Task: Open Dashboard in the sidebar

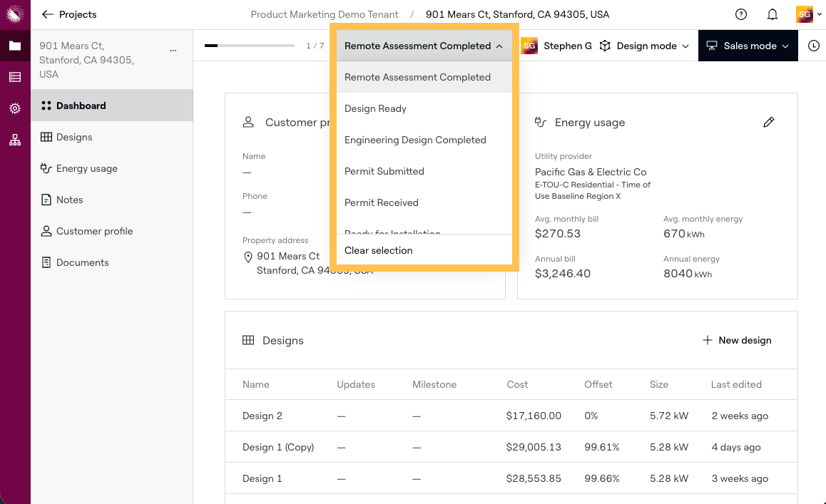Action: click(x=112, y=106)
